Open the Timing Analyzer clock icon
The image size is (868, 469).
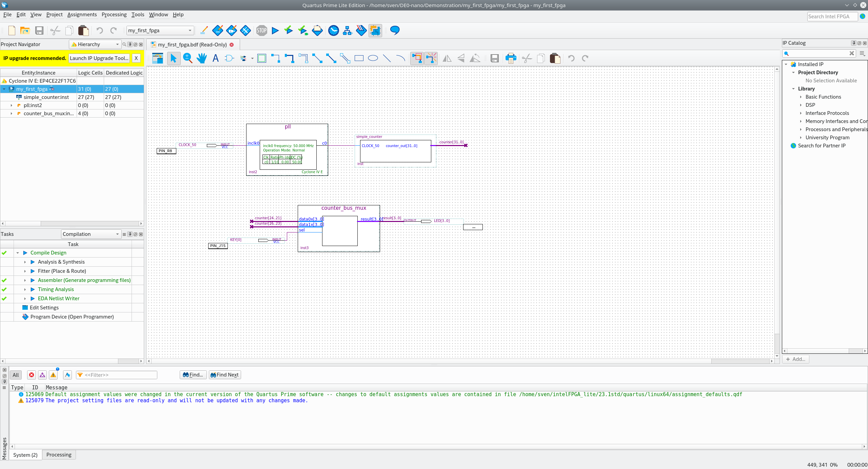coord(334,30)
